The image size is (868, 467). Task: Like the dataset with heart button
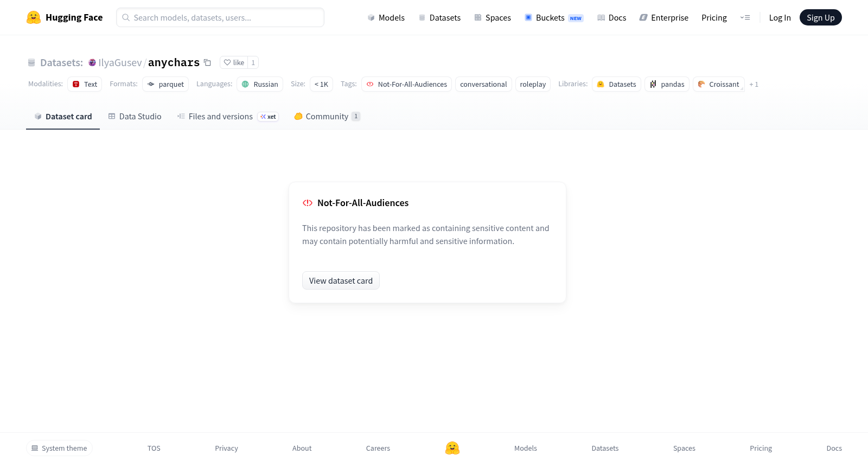234,62
